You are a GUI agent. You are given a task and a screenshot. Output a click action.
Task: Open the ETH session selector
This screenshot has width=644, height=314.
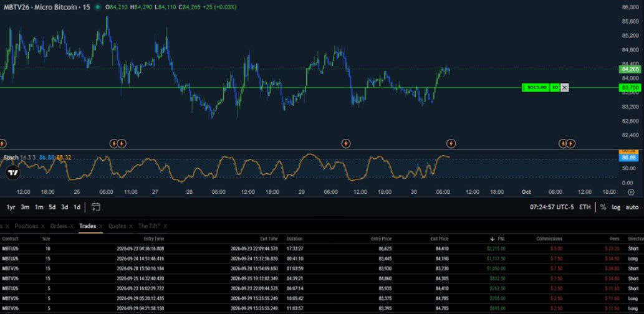tap(585, 207)
